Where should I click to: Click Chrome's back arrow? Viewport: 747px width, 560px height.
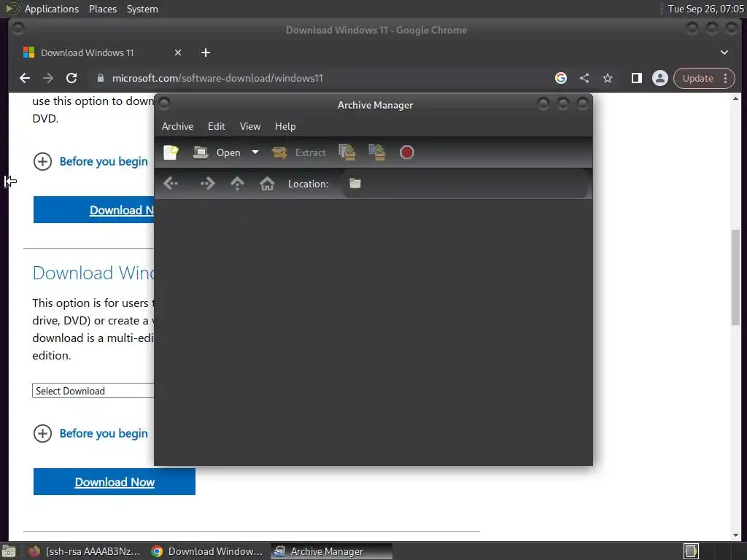[25, 78]
